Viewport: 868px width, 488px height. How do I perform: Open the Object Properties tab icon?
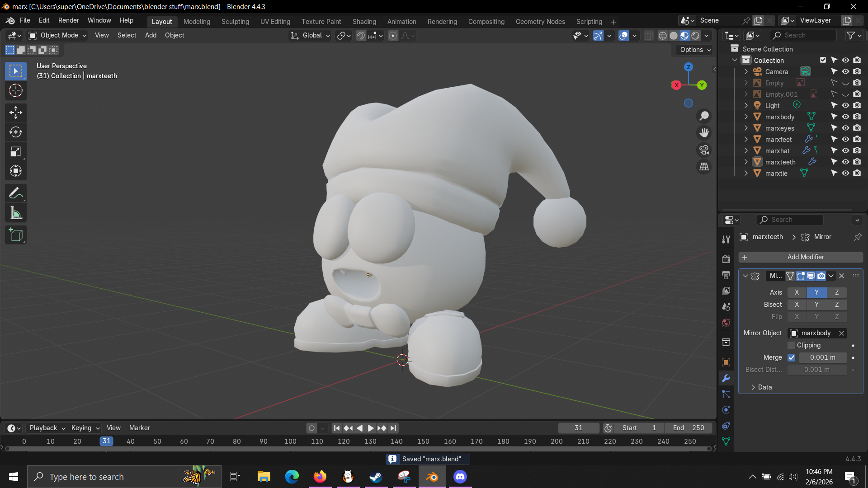(726, 362)
